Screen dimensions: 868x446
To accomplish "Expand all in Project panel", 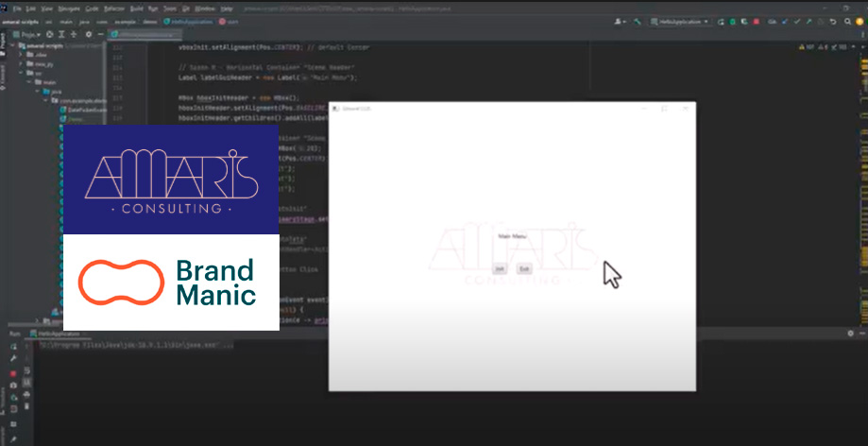I will (x=61, y=34).
